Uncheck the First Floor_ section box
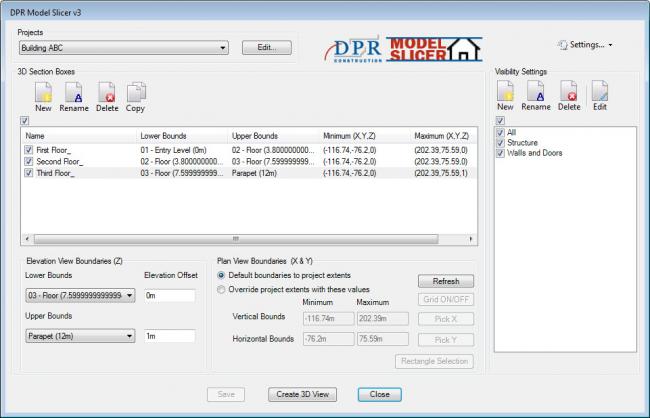This screenshot has width=650, height=418. click(28, 149)
